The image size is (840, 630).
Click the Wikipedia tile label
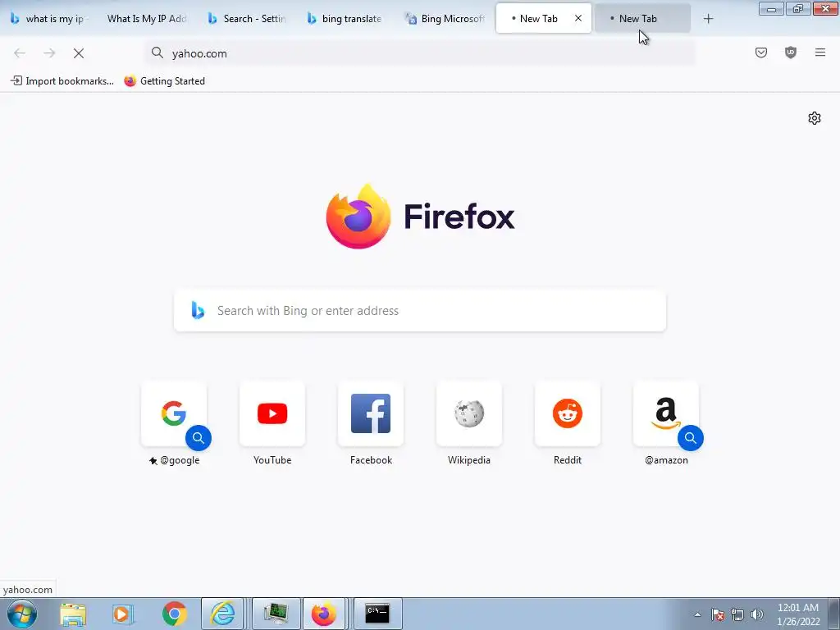coord(469,460)
